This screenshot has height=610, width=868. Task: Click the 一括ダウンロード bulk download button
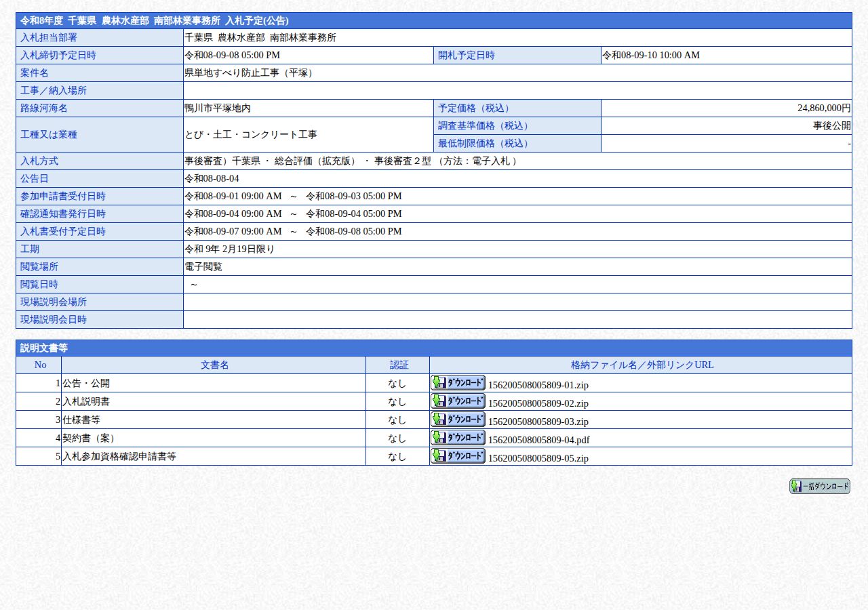[819, 487]
